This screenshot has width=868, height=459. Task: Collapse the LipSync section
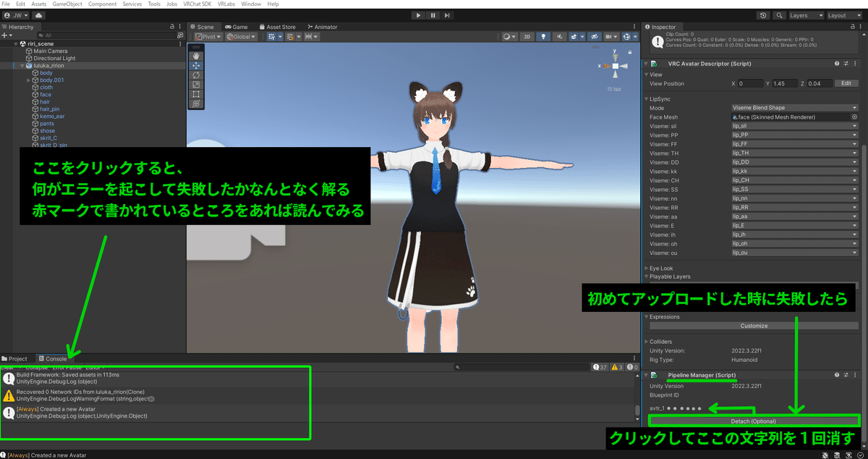(647, 98)
